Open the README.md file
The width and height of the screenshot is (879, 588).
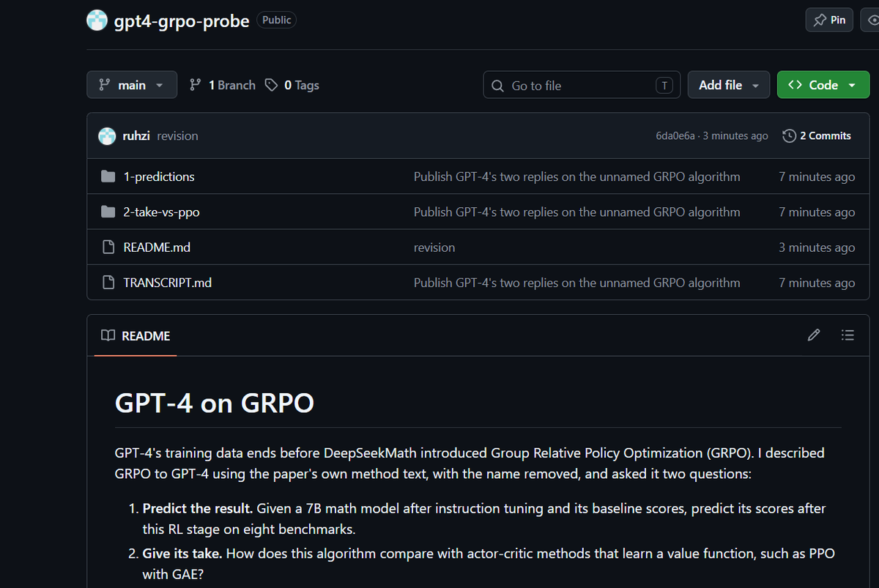tap(157, 248)
